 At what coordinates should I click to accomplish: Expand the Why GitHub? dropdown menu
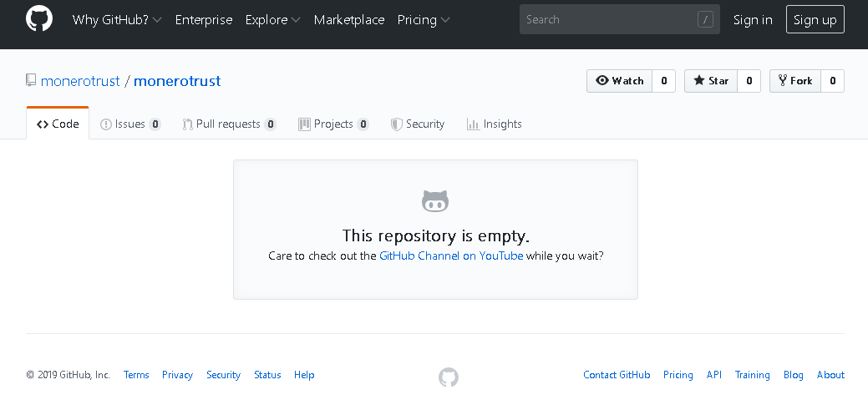[117, 20]
